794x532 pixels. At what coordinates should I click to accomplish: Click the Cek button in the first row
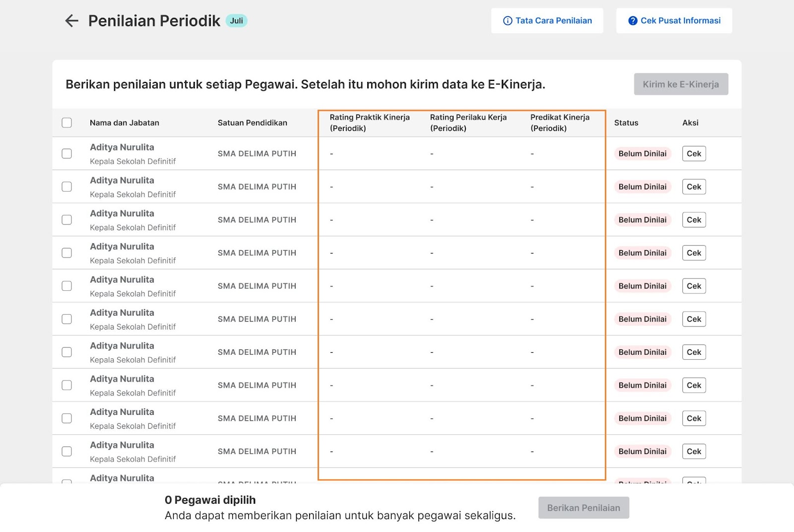(694, 154)
